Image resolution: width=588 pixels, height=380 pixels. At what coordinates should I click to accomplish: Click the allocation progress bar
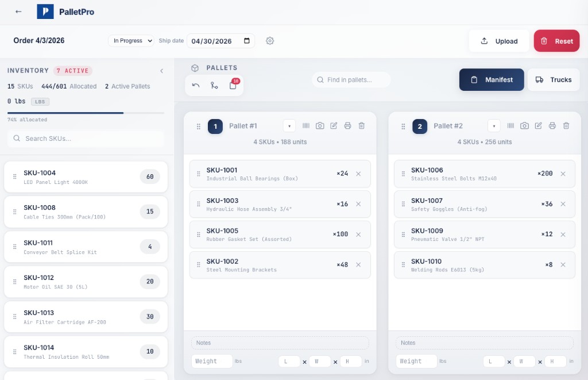click(x=86, y=113)
